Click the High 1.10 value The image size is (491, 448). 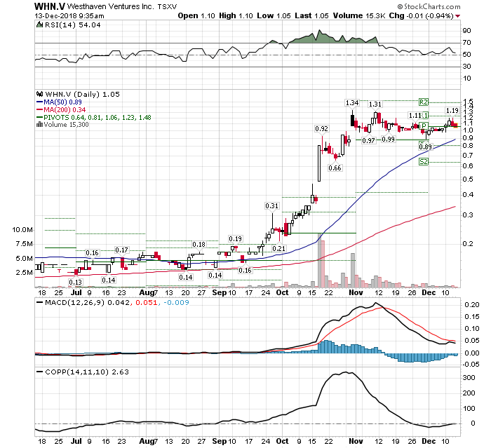pyautogui.click(x=236, y=15)
